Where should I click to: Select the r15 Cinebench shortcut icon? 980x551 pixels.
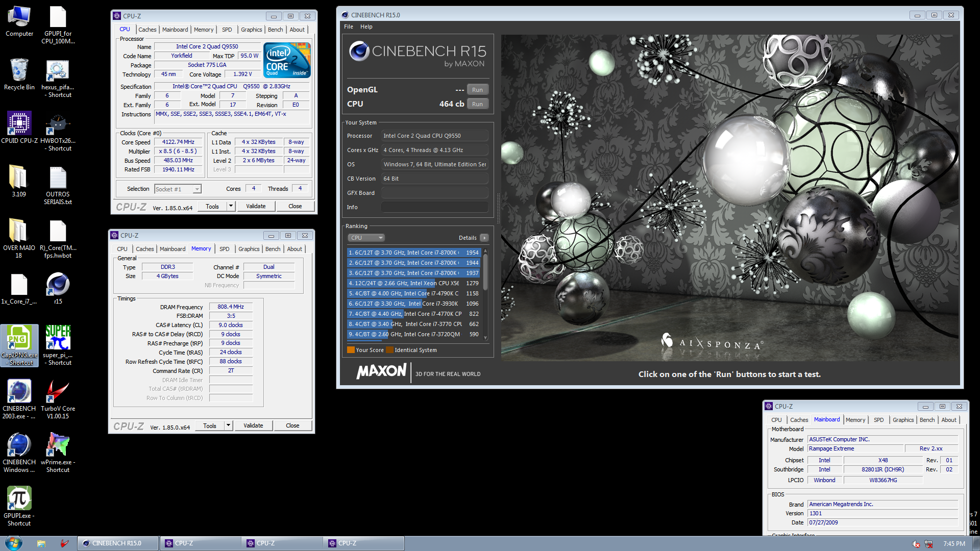click(58, 289)
